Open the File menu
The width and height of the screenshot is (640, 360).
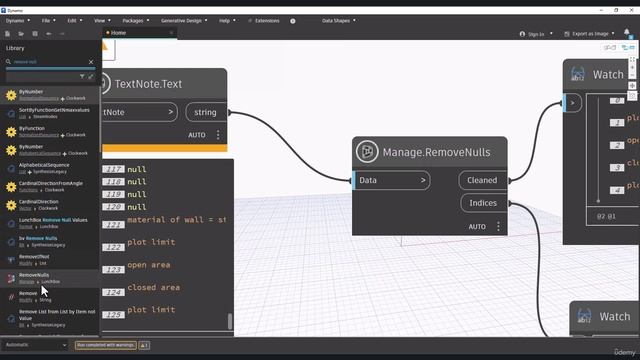point(48,20)
